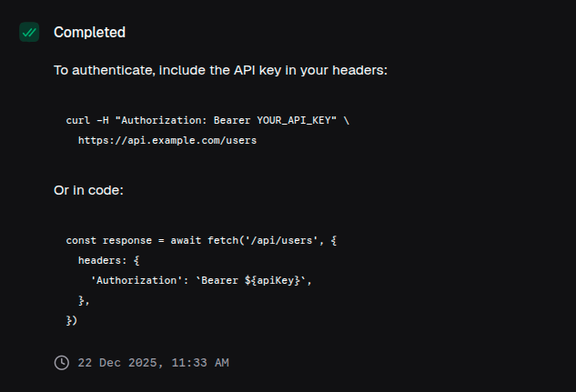Image resolution: width=576 pixels, height=392 pixels.
Task: Select the "Completed" status heading
Action: click(x=89, y=32)
